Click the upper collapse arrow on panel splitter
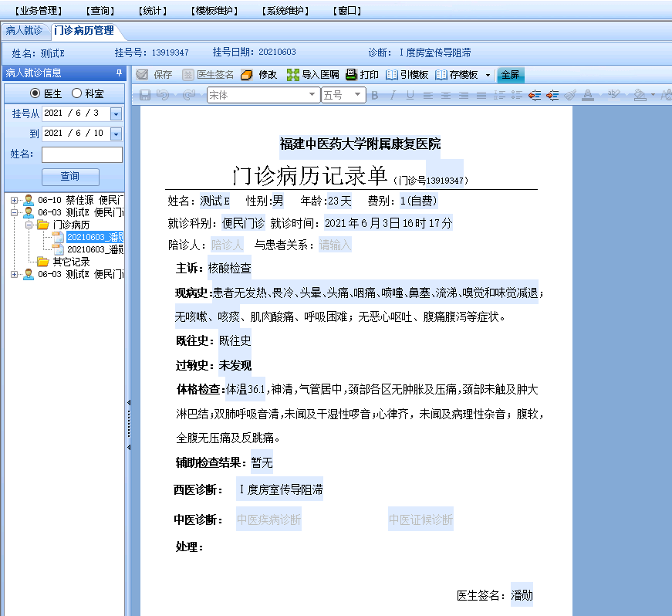 (129, 402)
